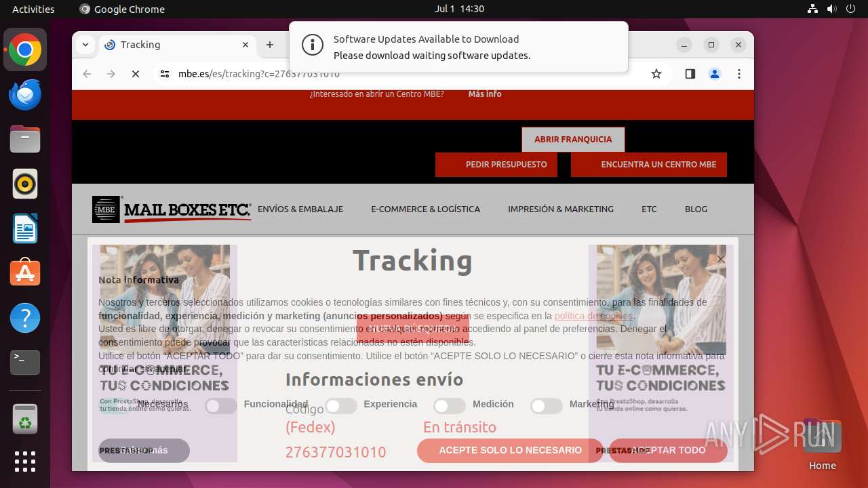Open the clock showing Jul 1 14:30
This screenshot has width=868, height=488.
[459, 9]
